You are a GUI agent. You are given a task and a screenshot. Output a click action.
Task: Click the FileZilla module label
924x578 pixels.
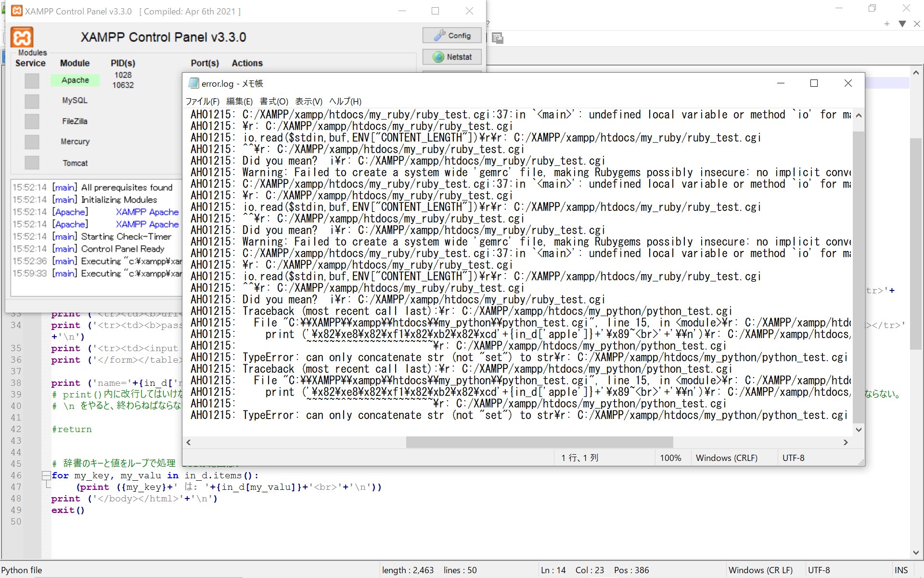75,121
